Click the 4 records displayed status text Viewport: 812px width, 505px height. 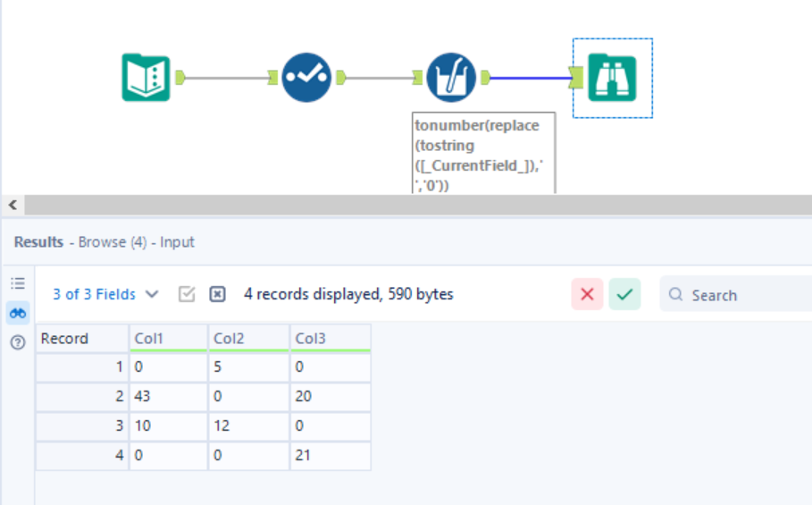tap(348, 294)
